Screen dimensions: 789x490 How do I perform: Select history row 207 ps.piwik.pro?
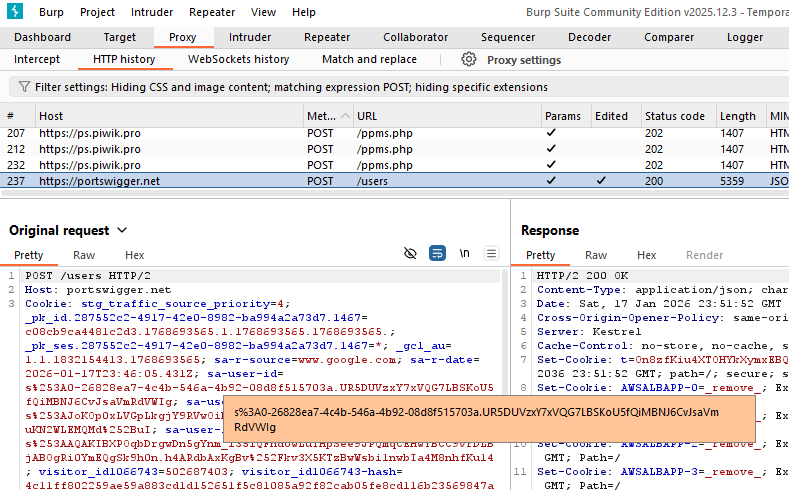(394, 133)
